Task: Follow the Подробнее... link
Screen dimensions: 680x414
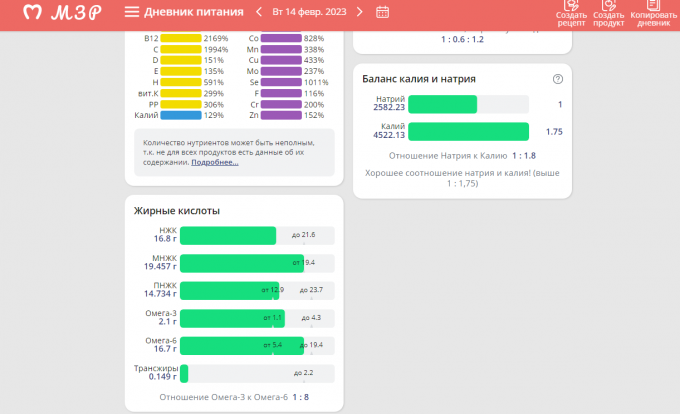Action: [x=215, y=162]
